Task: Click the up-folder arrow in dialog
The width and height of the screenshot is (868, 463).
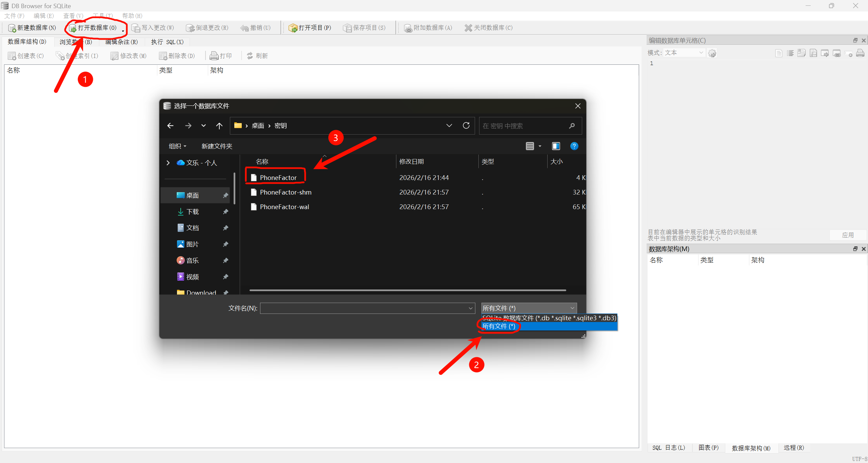Action: (219, 126)
